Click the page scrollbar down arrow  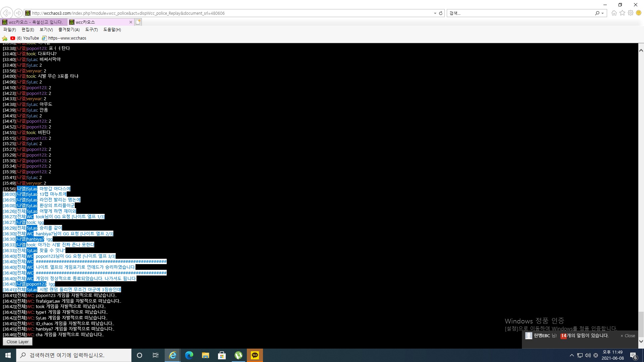(x=641, y=342)
